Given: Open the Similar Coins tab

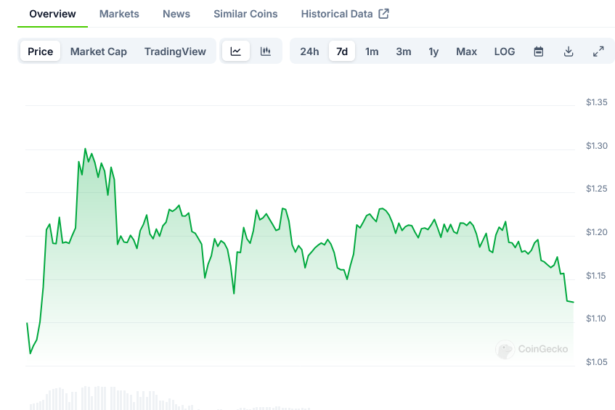Looking at the screenshot, I should (245, 14).
